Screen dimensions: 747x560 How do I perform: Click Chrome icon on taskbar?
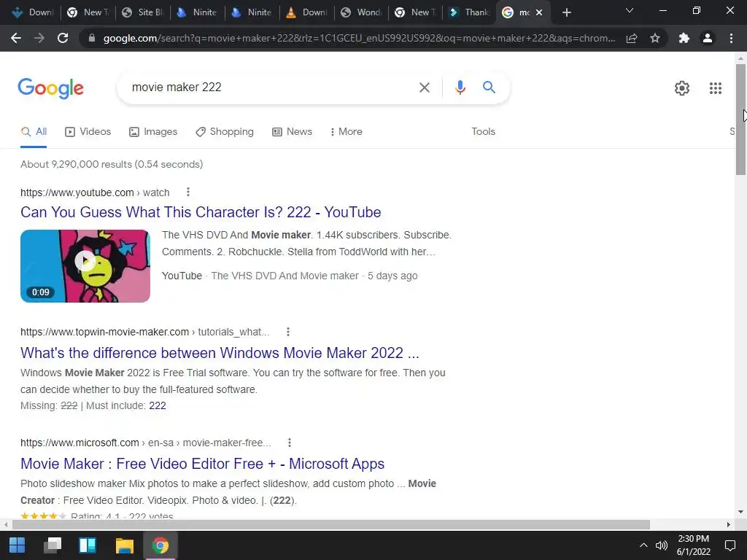coord(160,545)
